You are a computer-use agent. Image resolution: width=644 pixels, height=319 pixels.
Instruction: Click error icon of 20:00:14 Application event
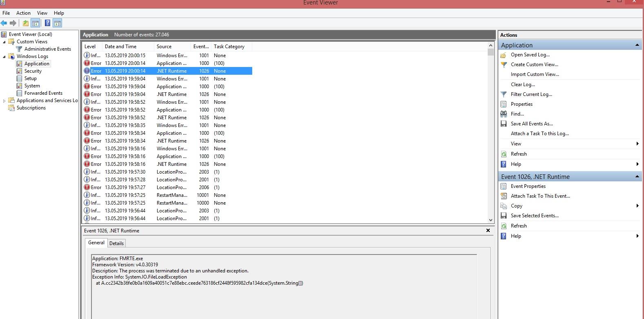87,63
